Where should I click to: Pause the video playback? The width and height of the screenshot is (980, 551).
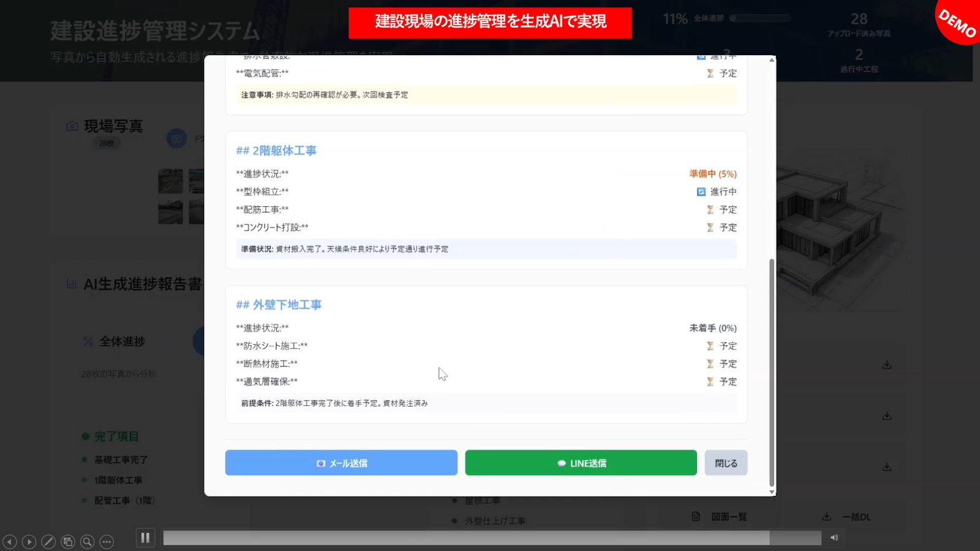(145, 538)
